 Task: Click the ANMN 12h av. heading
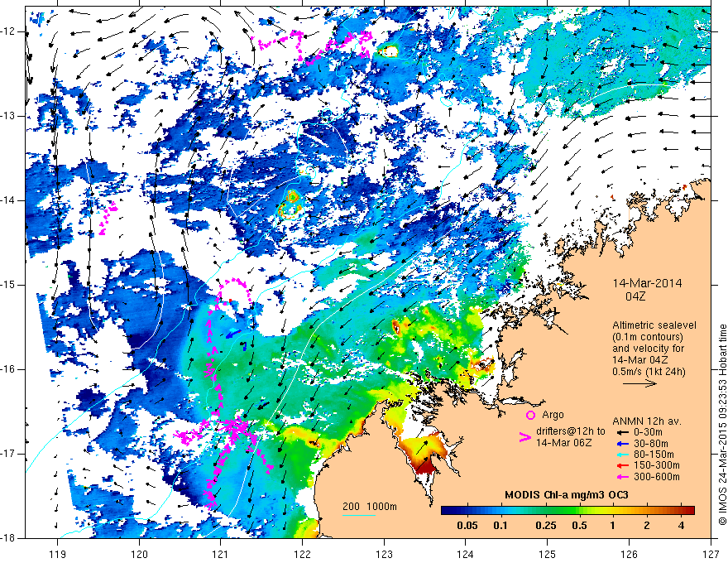(x=647, y=421)
